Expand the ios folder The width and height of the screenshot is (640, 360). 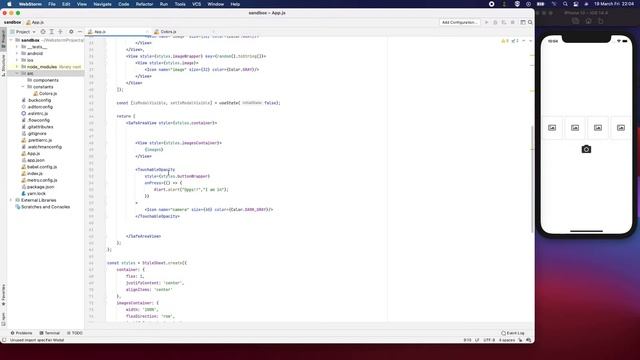coord(17,60)
